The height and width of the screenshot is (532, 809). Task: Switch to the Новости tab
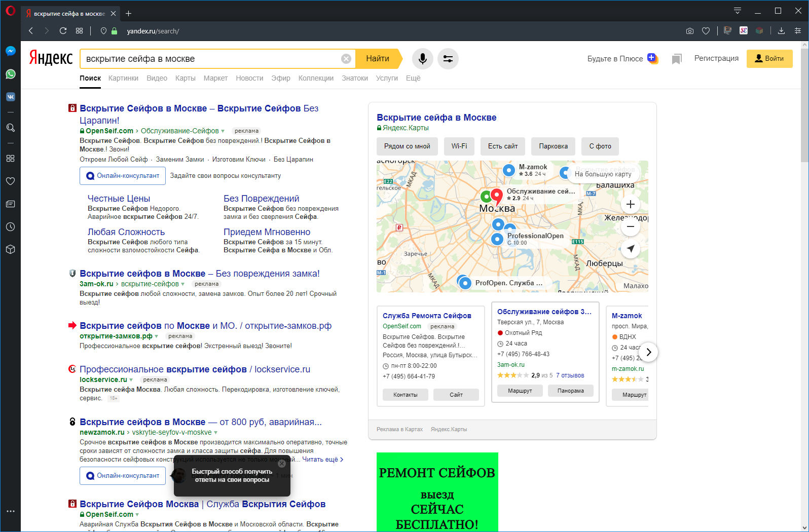click(x=249, y=78)
